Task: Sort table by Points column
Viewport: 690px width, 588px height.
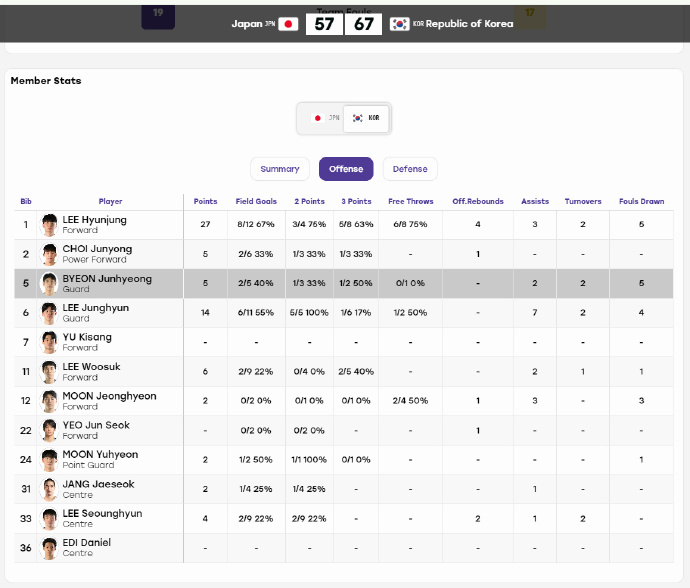Action: (x=206, y=201)
